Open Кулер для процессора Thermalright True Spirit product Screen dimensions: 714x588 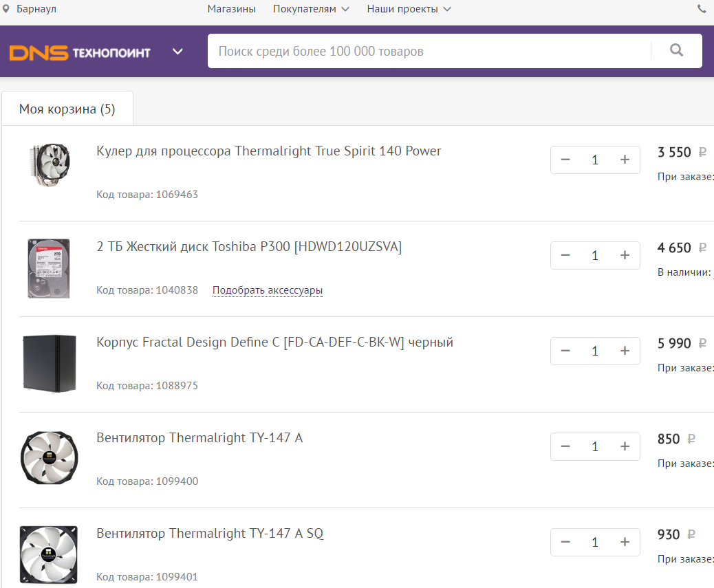point(269,151)
